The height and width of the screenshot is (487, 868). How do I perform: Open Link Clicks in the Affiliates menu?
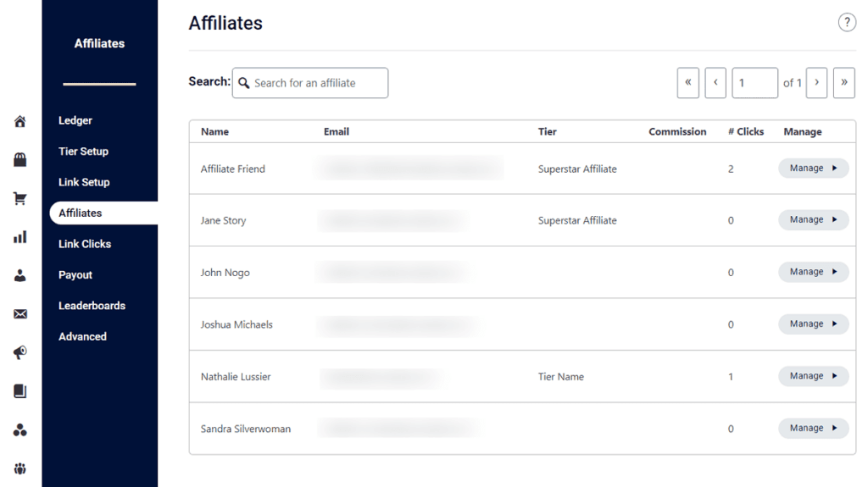tap(85, 244)
